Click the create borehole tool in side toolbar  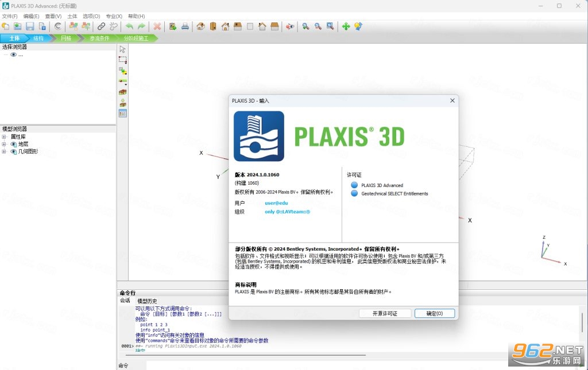click(x=123, y=81)
